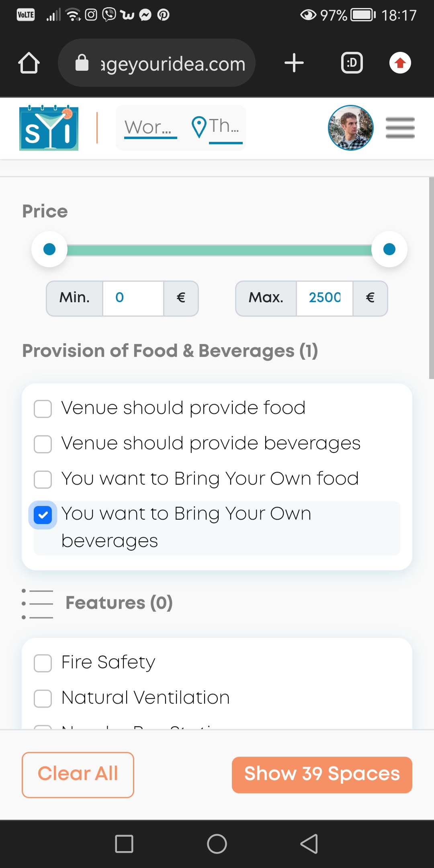Image resolution: width=434 pixels, height=868 pixels.
Task: Open the tab switcher icon
Action: click(x=352, y=63)
